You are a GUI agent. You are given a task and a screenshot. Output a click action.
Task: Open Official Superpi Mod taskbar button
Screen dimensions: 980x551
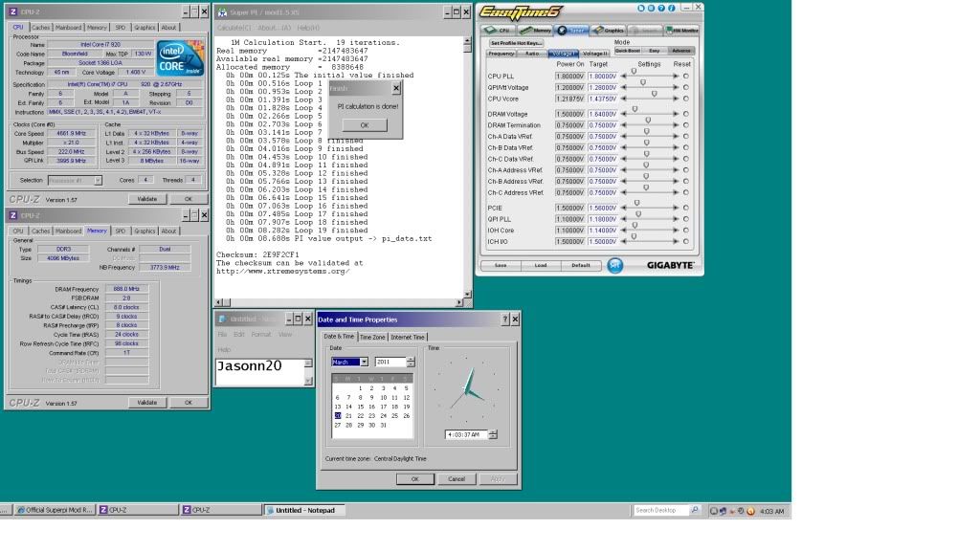coord(55,511)
